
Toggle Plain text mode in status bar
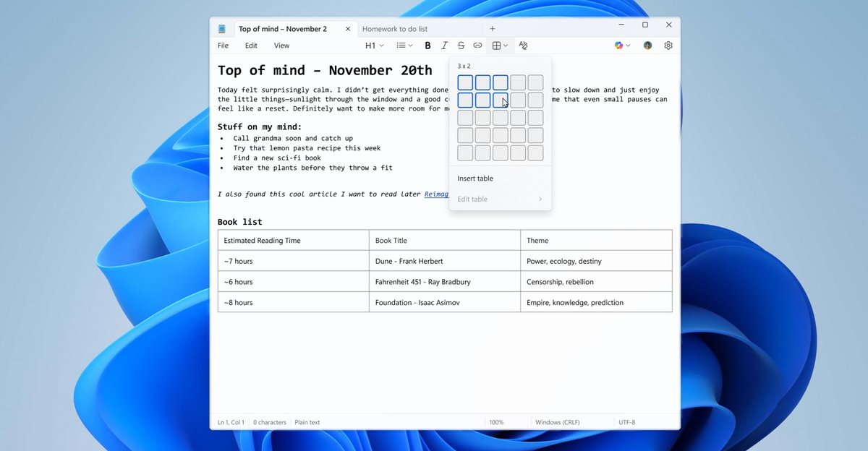click(x=307, y=422)
